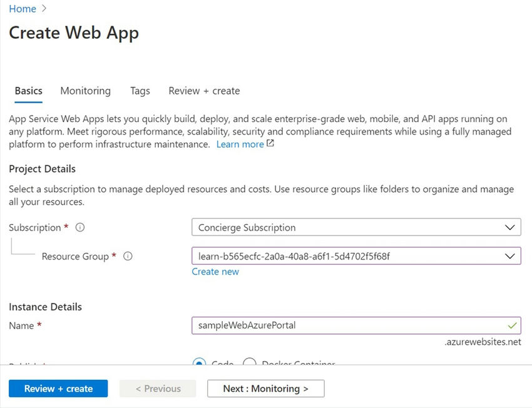
Task: Click the info icon next to Subscription
Action: (79, 227)
